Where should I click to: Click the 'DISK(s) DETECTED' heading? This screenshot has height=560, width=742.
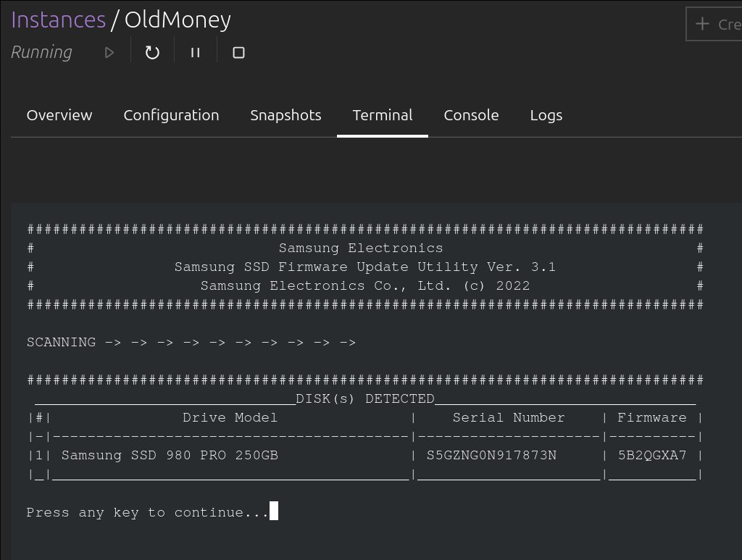365,398
